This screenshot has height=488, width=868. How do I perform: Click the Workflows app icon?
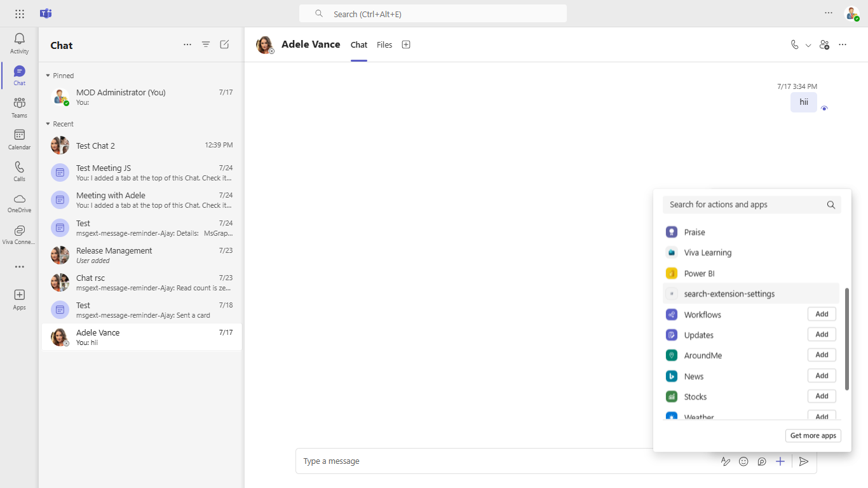point(672,315)
